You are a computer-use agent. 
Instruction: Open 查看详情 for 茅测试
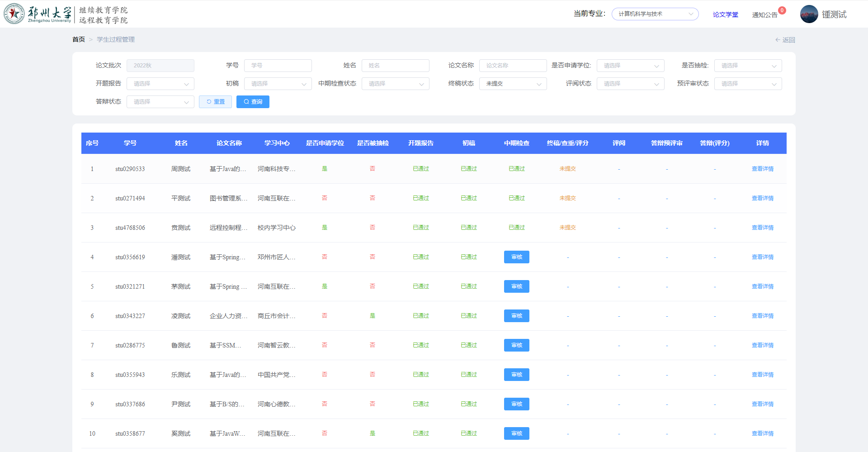coord(762,286)
